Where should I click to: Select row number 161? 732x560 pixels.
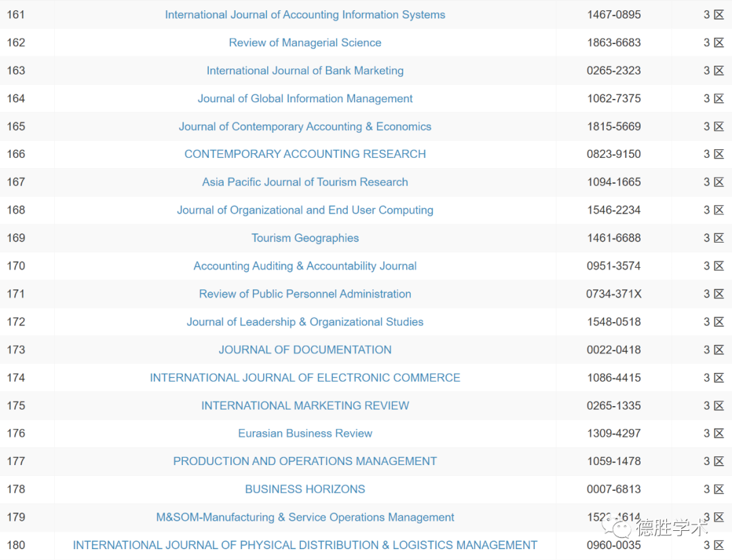coord(16,14)
